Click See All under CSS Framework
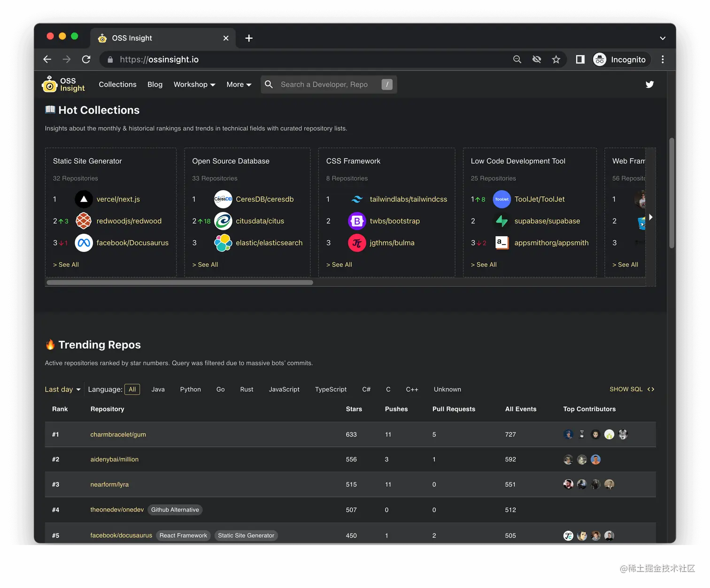 point(339,264)
